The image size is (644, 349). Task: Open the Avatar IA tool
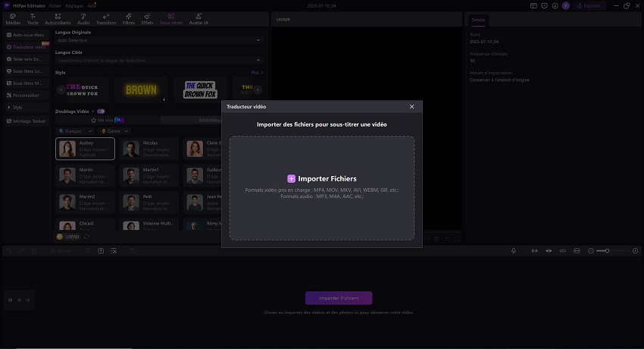199,19
